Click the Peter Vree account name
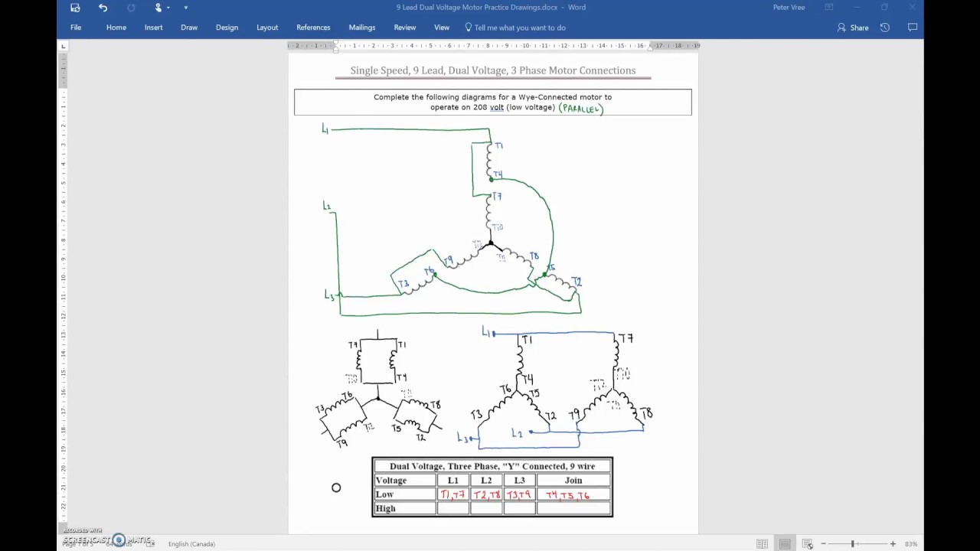 pos(789,8)
